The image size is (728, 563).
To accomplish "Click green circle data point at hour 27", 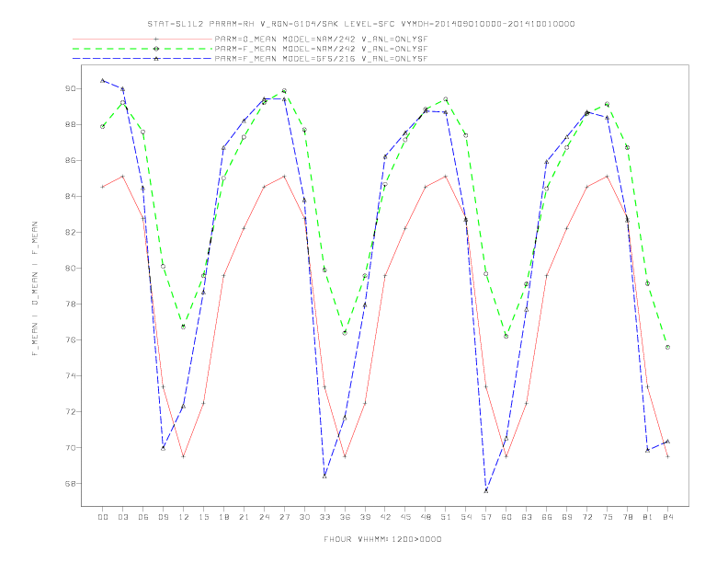I will (284, 90).
